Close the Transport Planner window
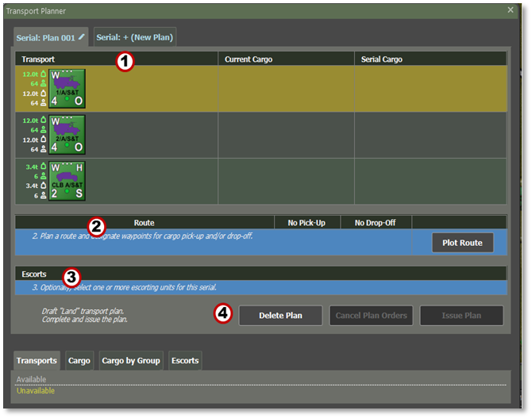This screenshot has height=418, width=532. (511, 10)
